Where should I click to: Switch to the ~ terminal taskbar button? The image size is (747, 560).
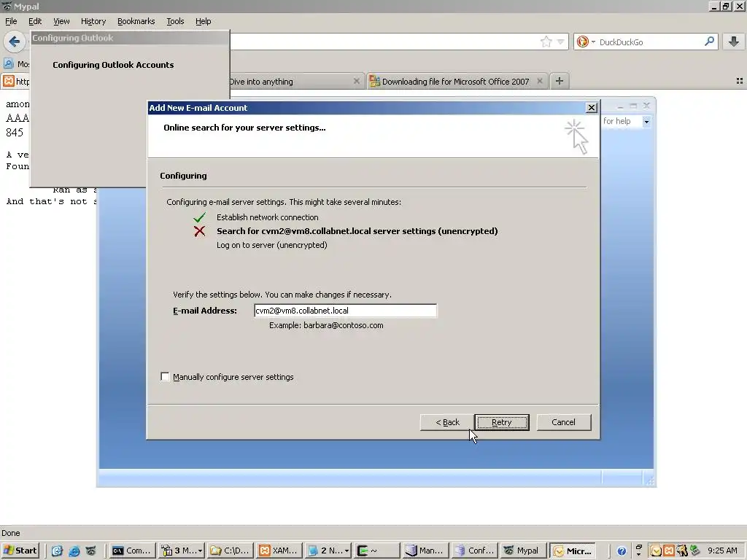[x=377, y=551]
